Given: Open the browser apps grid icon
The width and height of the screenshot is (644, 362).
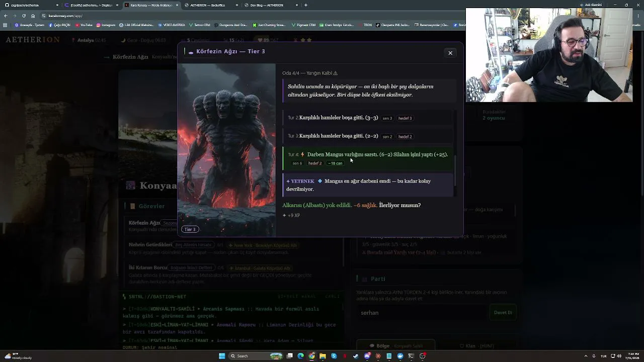Looking at the screenshot, I should tap(5, 25).
